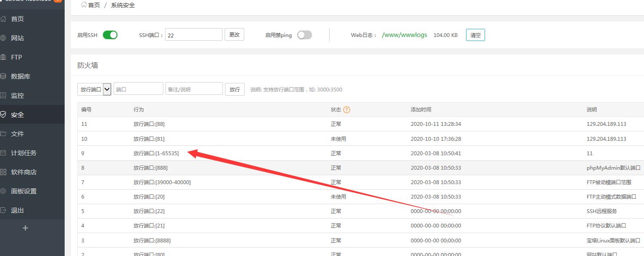
Task: Select the 文件 folder icon
Action: click(x=3, y=134)
